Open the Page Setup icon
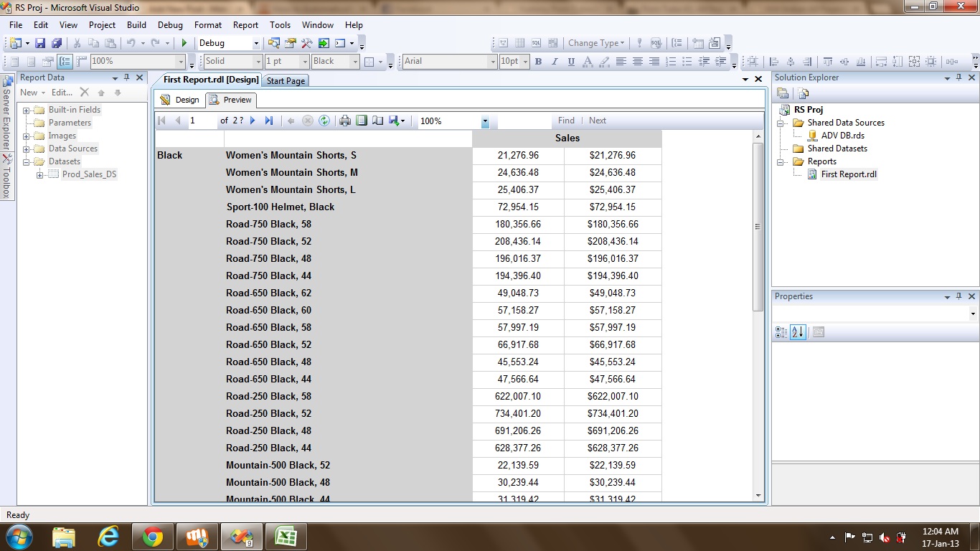 (x=377, y=121)
